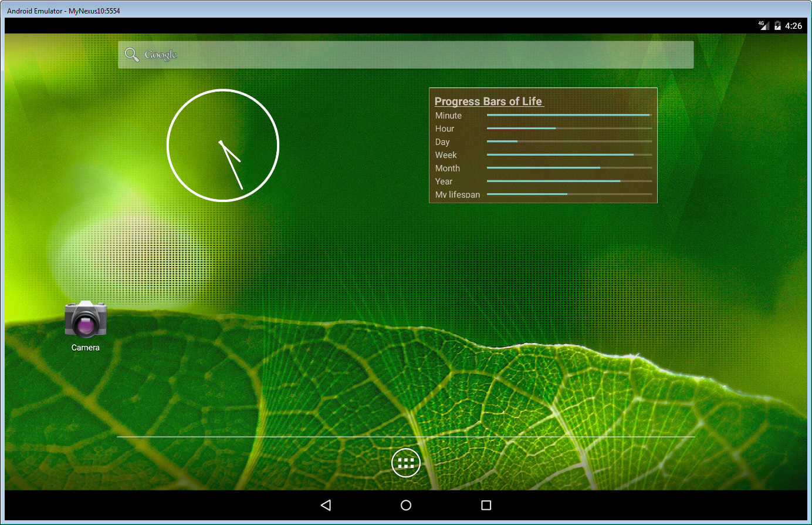
Task: Select the Week label
Action: [446, 155]
